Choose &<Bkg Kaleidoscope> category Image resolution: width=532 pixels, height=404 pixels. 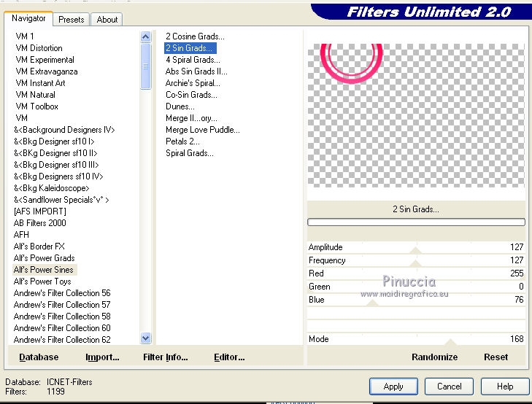coord(51,188)
